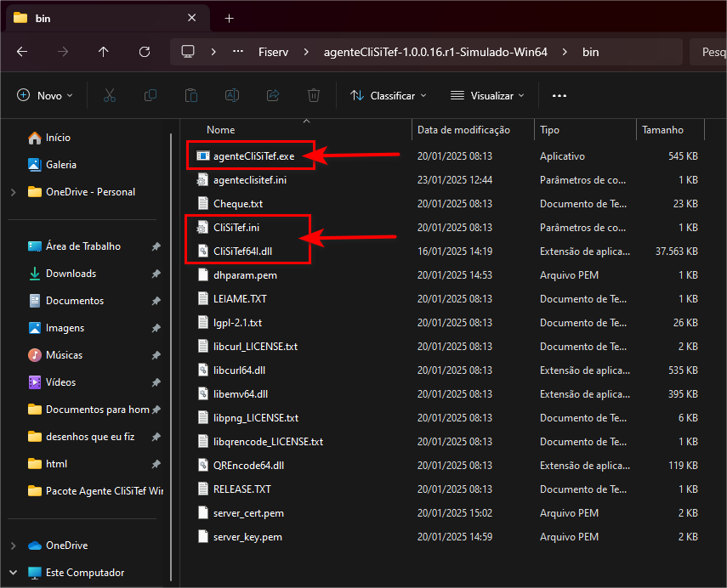727x588 pixels.
Task: Navigate back using the back arrow
Action: pyautogui.click(x=22, y=52)
